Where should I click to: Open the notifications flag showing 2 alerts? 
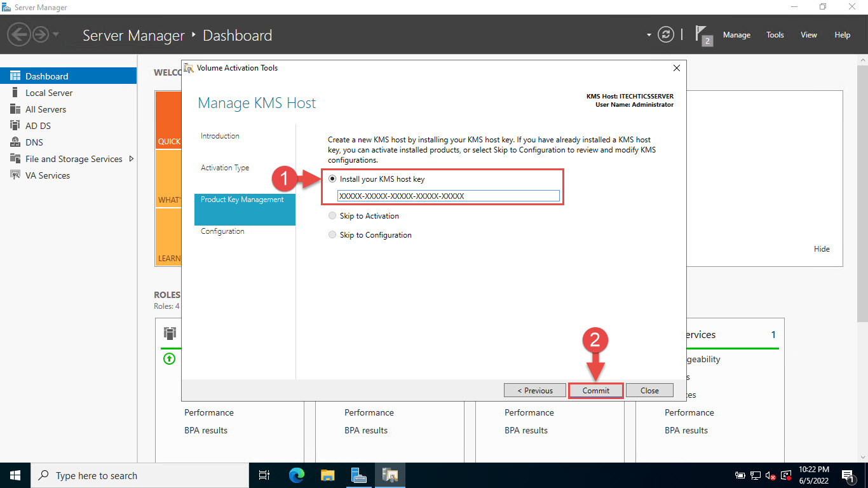702,34
